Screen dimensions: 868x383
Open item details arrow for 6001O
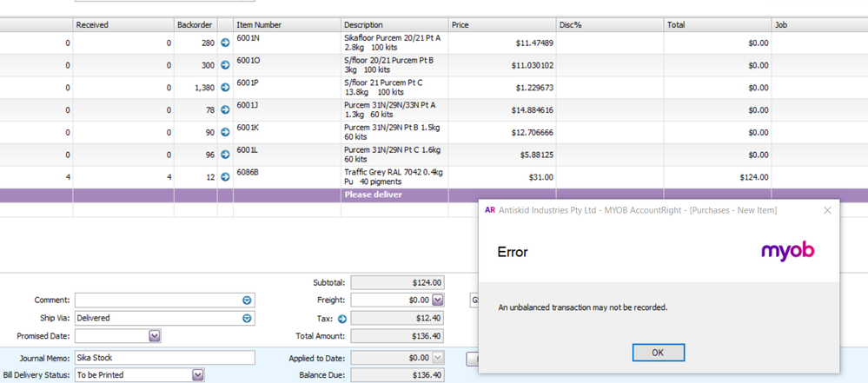[225, 65]
